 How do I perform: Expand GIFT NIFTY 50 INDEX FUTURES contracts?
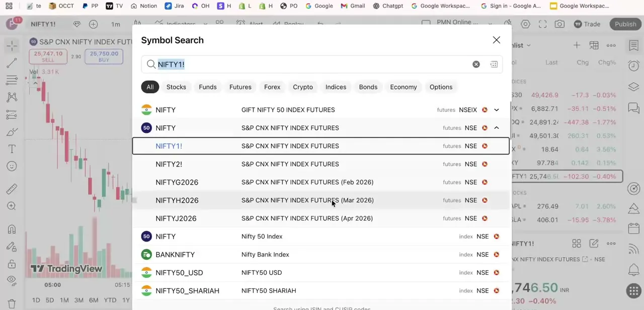(x=497, y=110)
